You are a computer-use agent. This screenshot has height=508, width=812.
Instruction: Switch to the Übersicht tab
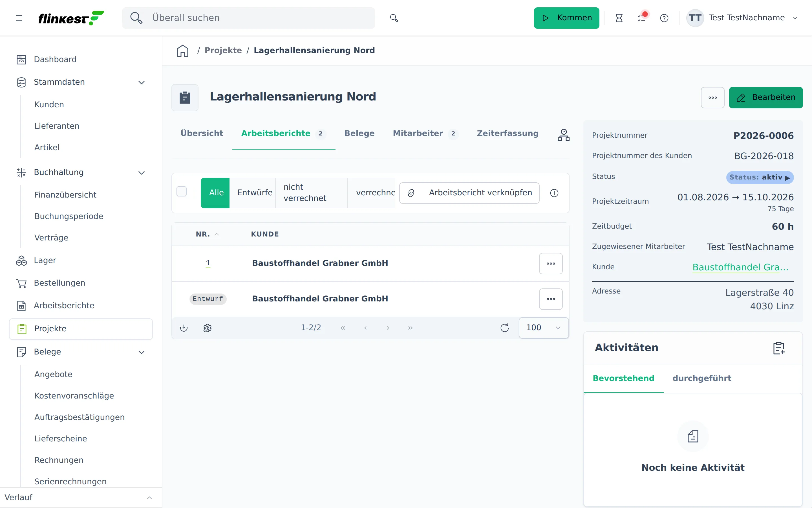202,133
